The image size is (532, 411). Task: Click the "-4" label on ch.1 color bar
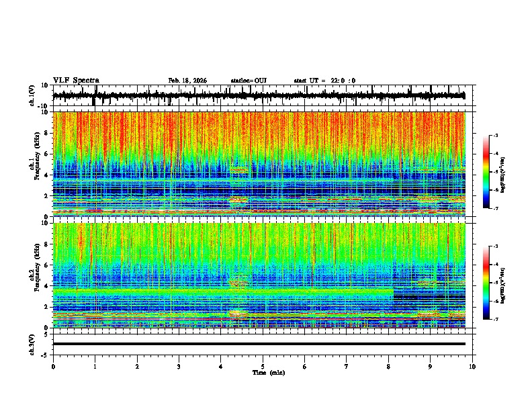pos(495,154)
